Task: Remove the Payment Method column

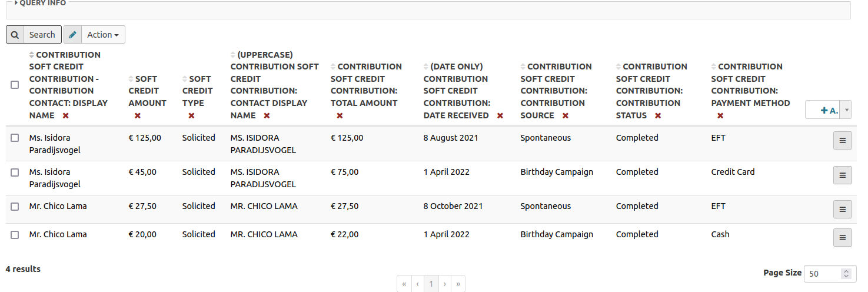Action: (x=720, y=116)
